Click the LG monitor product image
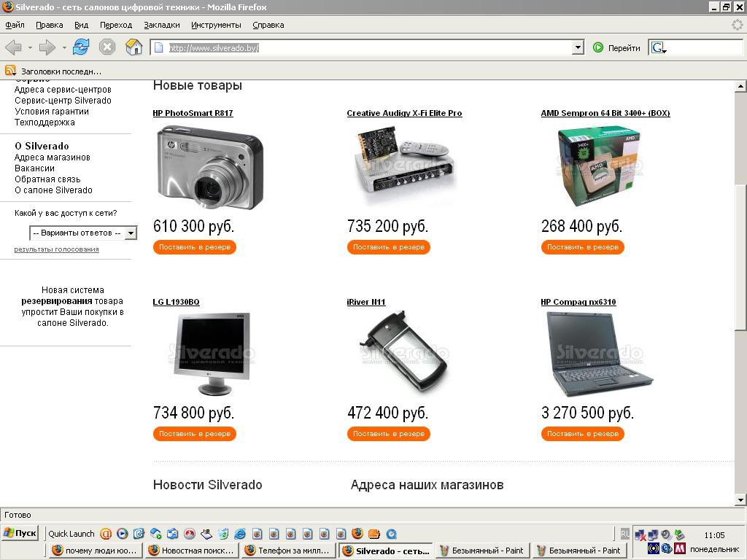 coord(211,354)
